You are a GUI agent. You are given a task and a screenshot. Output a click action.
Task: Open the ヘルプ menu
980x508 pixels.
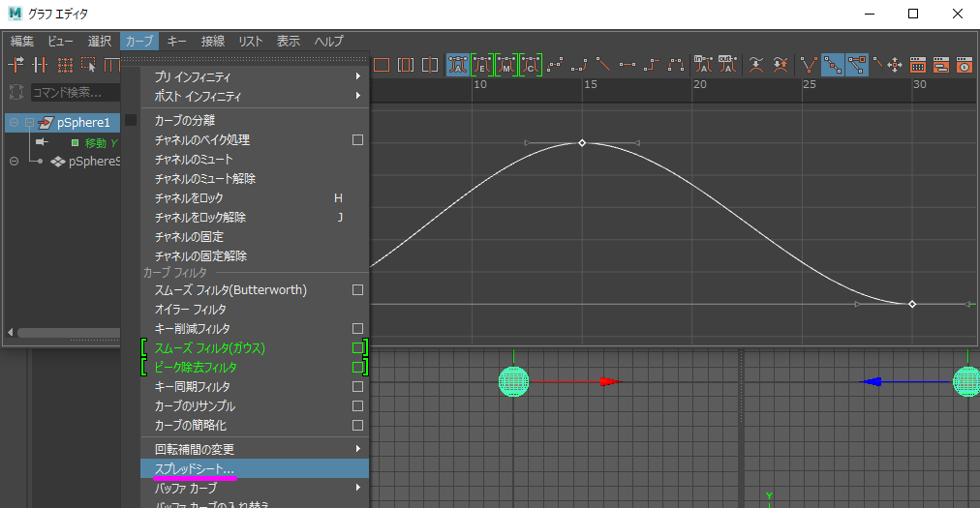328,42
